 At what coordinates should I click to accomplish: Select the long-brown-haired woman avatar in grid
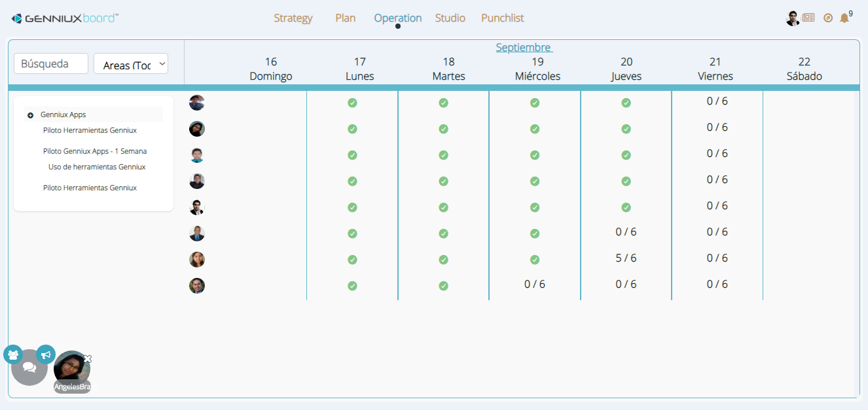point(197,260)
